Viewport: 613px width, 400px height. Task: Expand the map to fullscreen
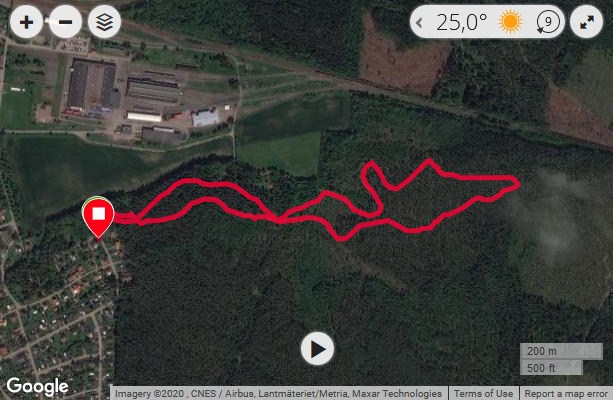[586, 22]
